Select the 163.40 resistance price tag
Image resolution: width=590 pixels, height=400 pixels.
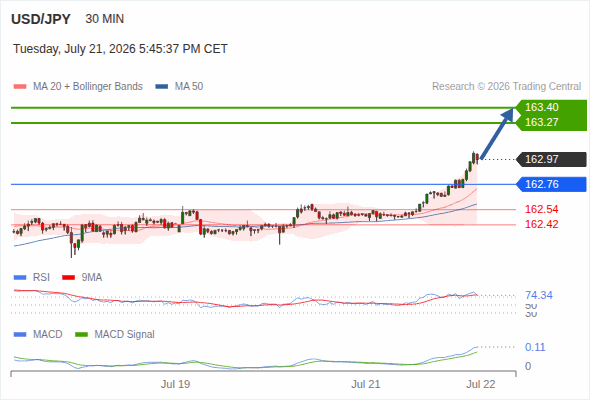pos(551,108)
